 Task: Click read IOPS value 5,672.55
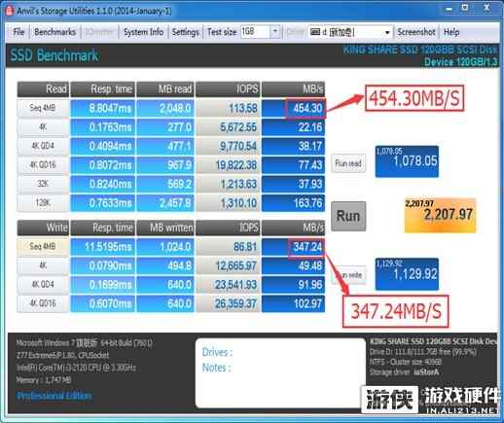pos(228,127)
